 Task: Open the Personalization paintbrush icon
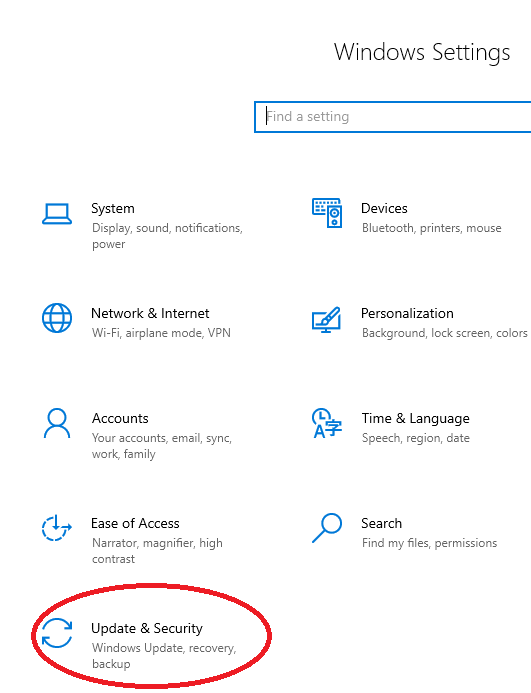click(326, 320)
